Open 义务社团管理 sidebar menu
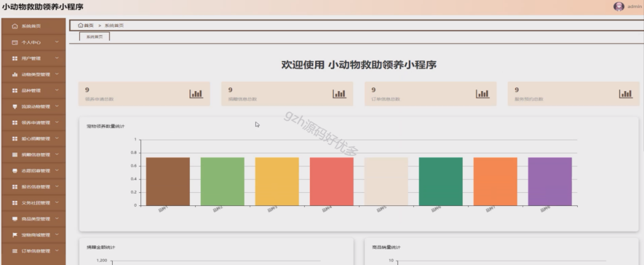Image resolution: width=644 pixels, height=265 pixels. (33, 203)
